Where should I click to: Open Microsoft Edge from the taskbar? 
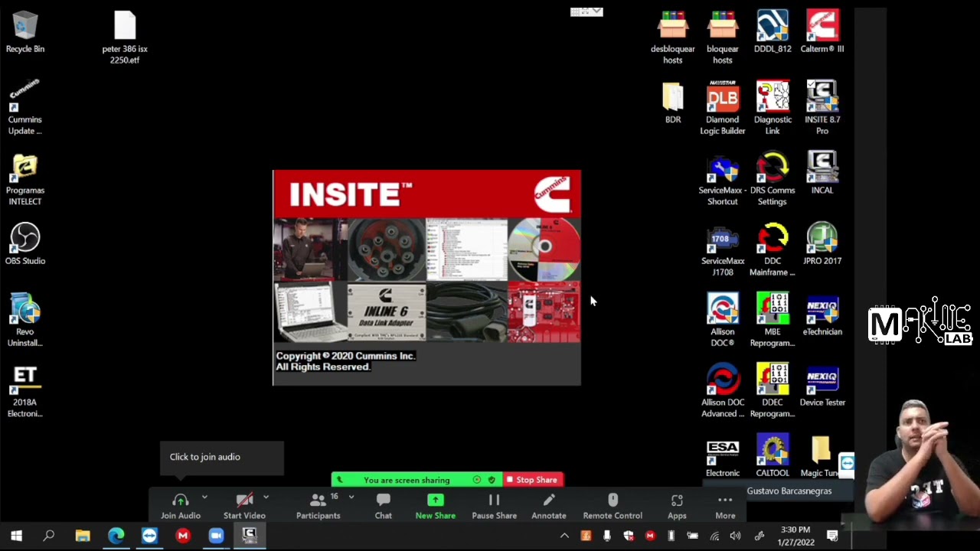[x=116, y=536]
